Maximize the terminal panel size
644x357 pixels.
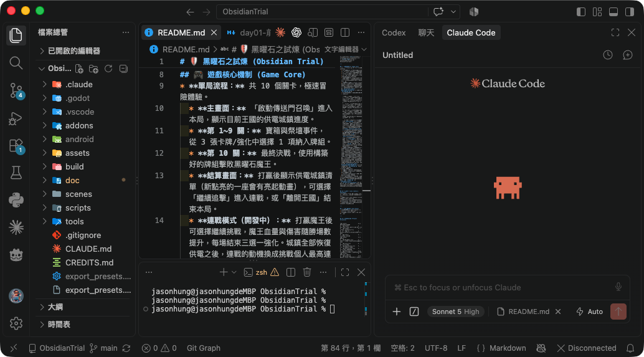pyautogui.click(x=345, y=272)
